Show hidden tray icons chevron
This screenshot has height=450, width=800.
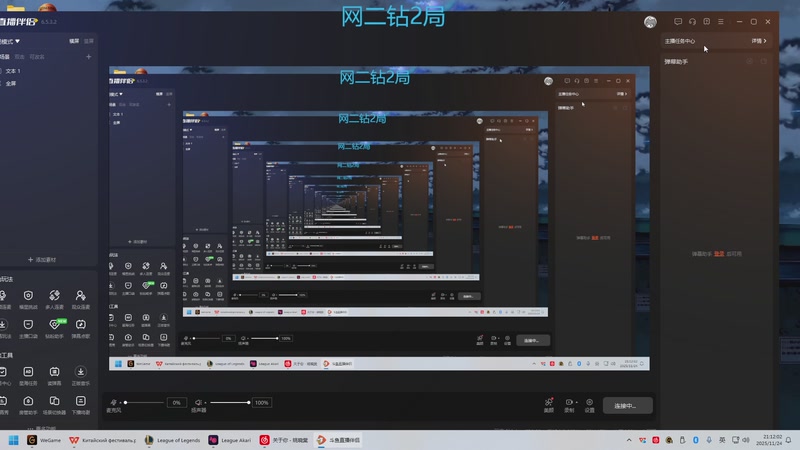tap(629, 440)
